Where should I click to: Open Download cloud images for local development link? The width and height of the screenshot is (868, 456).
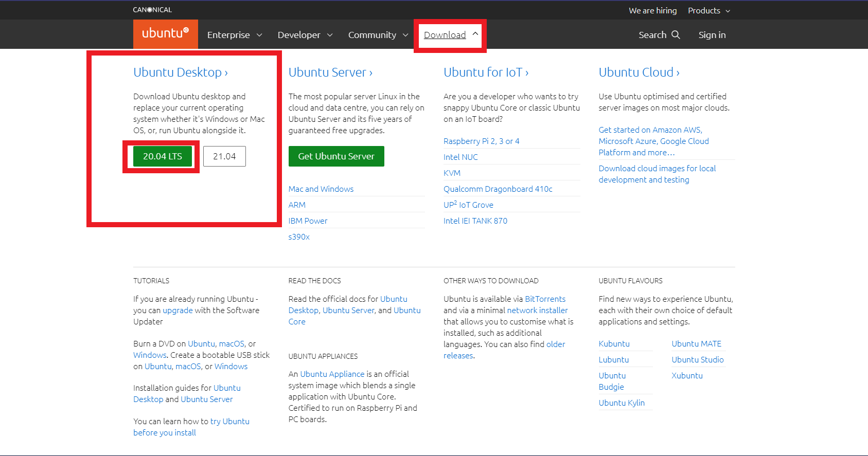(x=657, y=174)
